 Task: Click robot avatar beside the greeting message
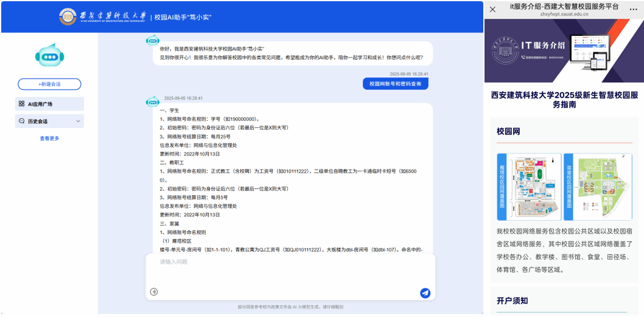click(x=152, y=40)
